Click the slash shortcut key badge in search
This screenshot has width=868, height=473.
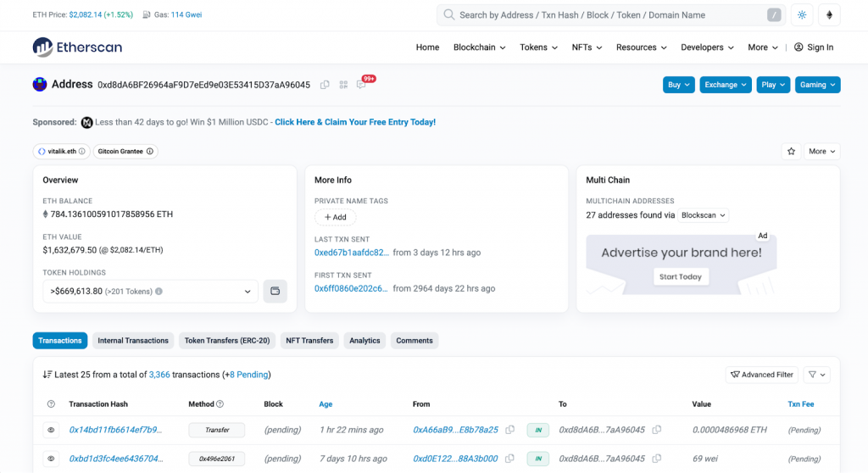tap(774, 15)
